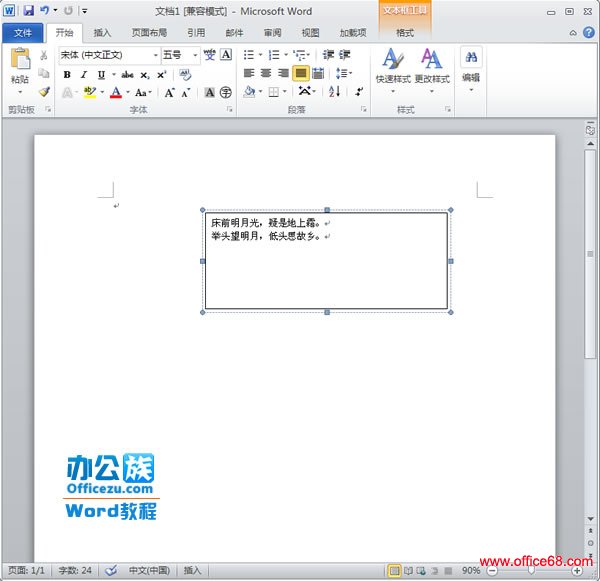Toggle strikethrough text formatting
This screenshot has width=600, height=581.
(127, 74)
